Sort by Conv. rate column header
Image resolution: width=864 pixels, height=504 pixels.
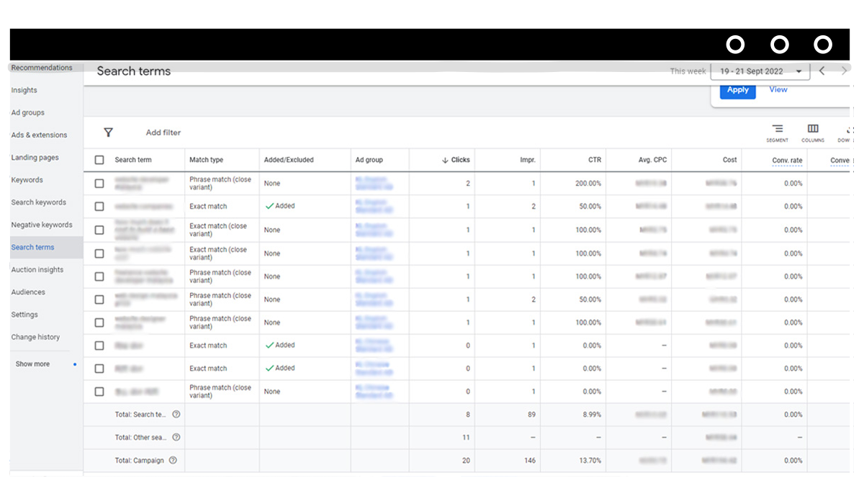[787, 161]
